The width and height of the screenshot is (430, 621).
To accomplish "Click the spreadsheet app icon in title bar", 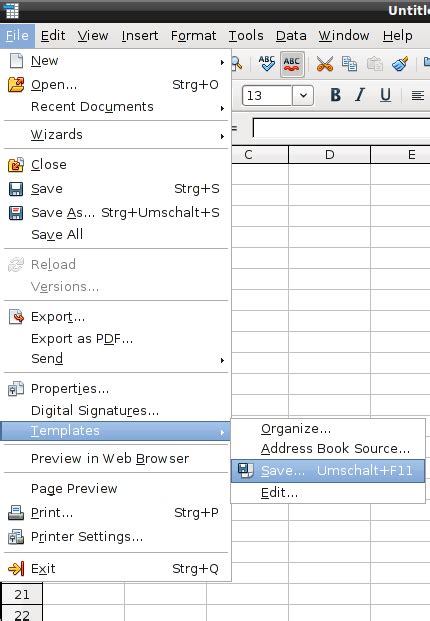I will tap(11, 11).
